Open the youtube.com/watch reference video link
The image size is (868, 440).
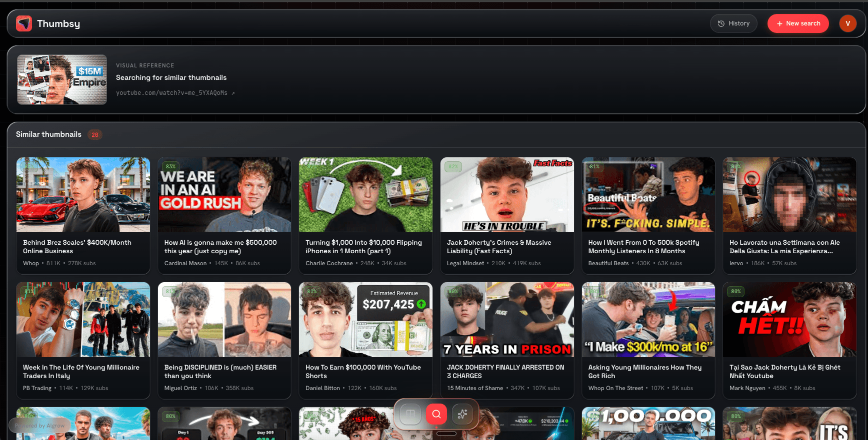pyautogui.click(x=175, y=93)
